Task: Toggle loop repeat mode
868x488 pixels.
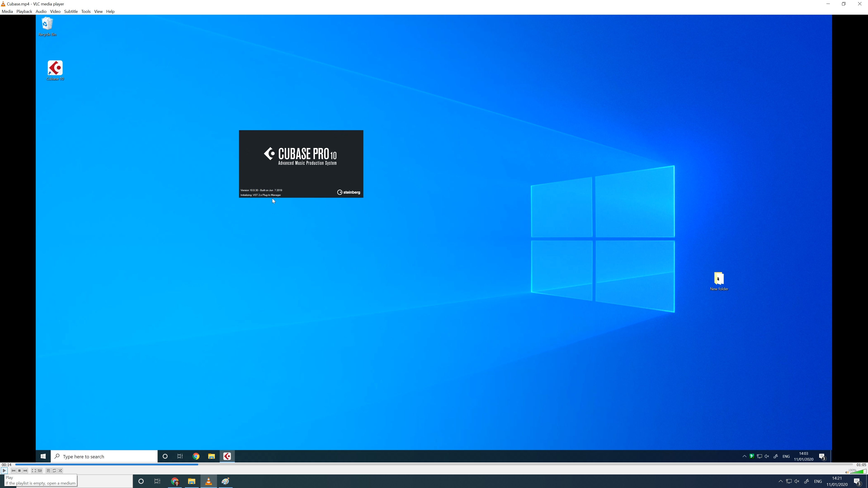Action: (x=54, y=470)
